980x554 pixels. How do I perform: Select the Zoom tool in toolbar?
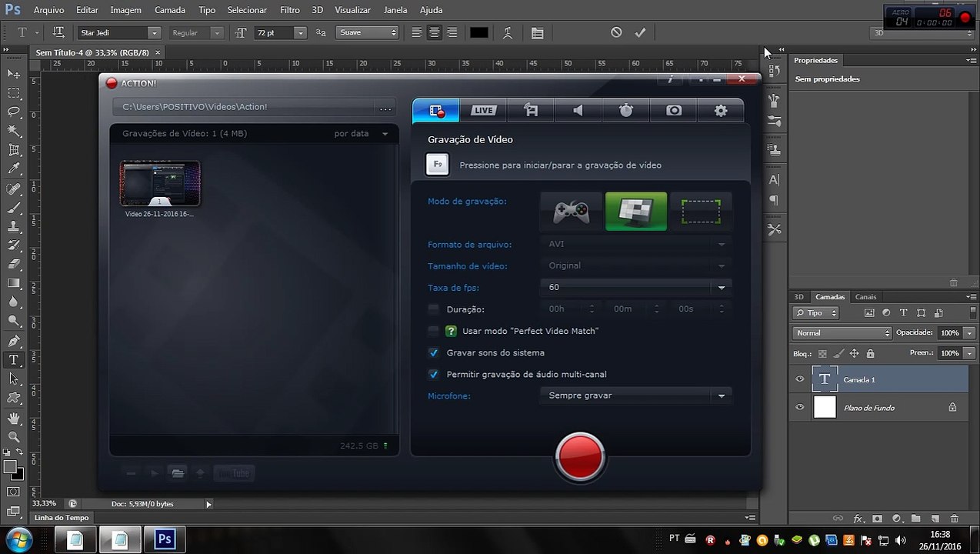(x=14, y=436)
